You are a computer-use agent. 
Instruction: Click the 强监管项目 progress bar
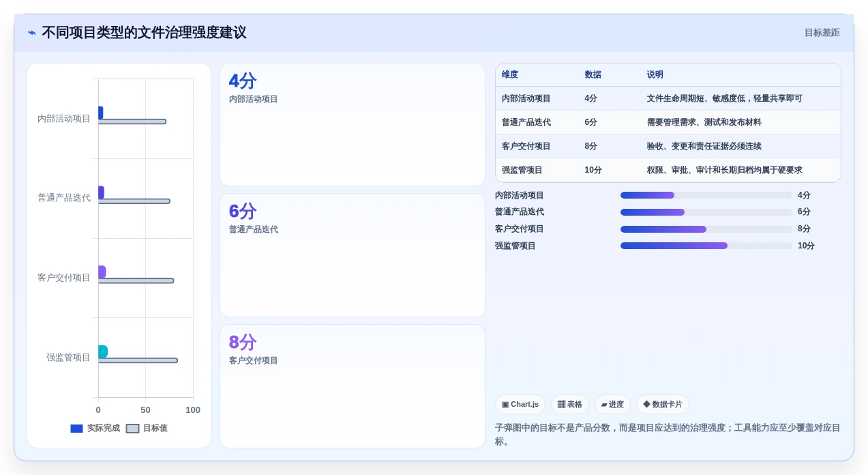coord(706,246)
